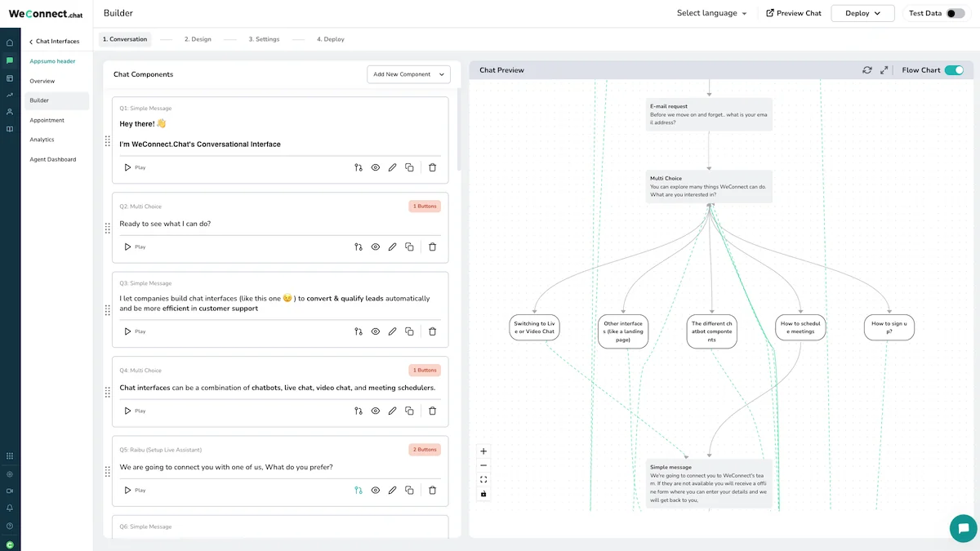The image size is (980, 551).
Task: Click the Preview Chat link
Action: (x=793, y=13)
